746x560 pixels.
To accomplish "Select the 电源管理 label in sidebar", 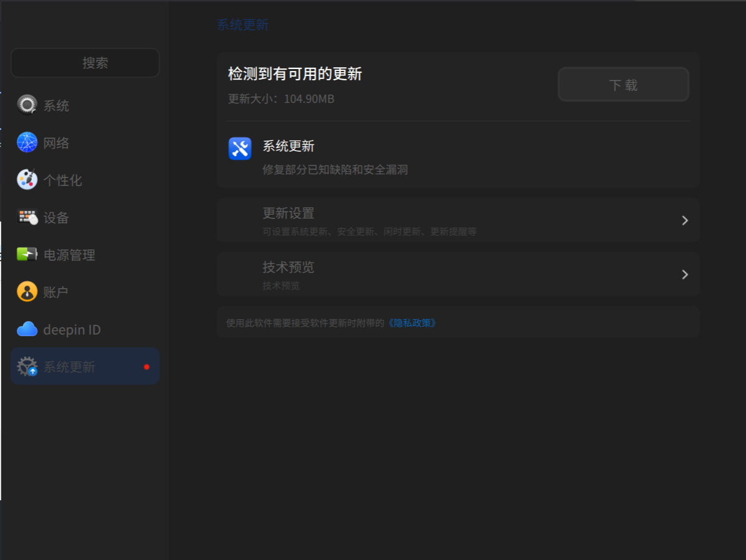I will click(70, 255).
